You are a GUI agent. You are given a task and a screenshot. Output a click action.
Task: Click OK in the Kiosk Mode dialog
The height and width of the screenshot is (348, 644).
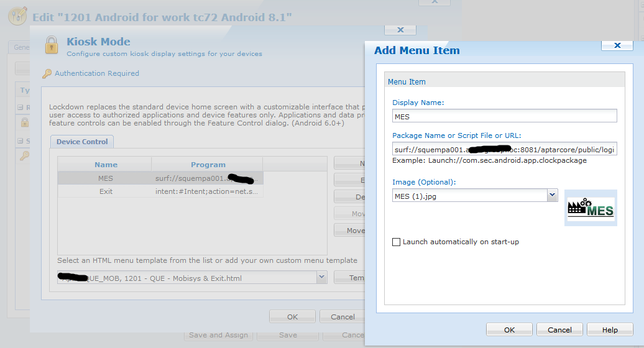pos(292,317)
